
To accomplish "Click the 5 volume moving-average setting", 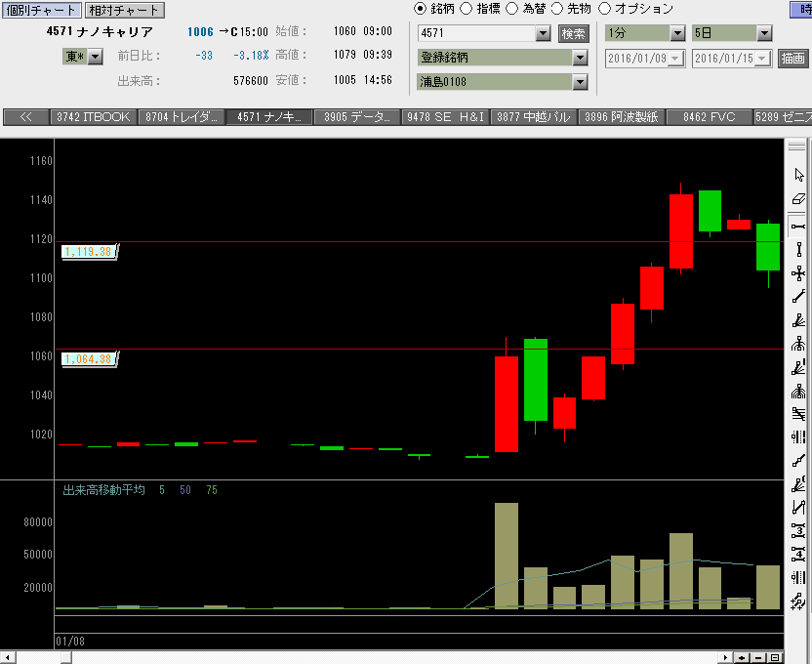I will [162, 490].
